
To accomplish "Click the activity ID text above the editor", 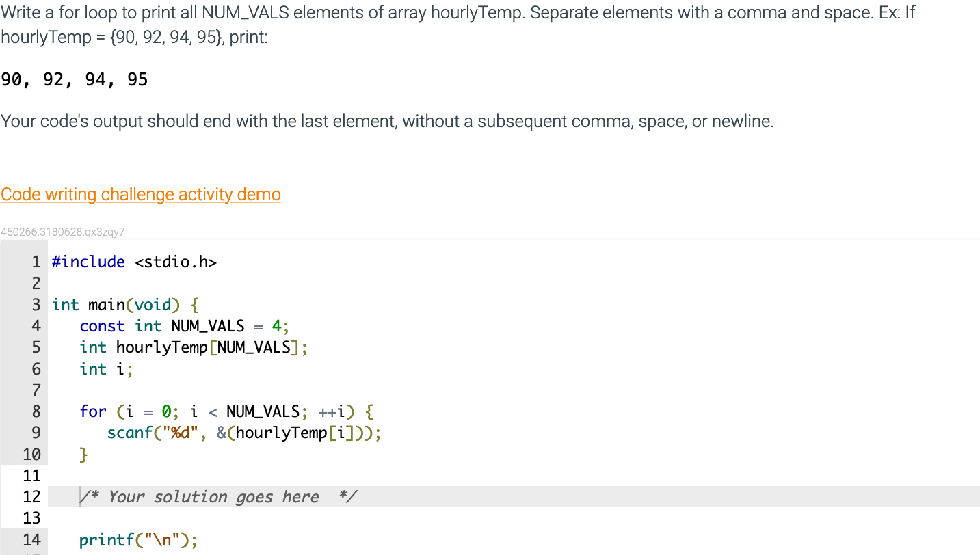I will tap(63, 232).
